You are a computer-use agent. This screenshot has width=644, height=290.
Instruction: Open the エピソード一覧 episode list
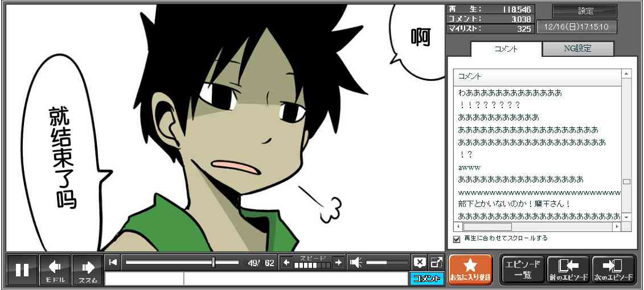pyautogui.click(x=522, y=270)
